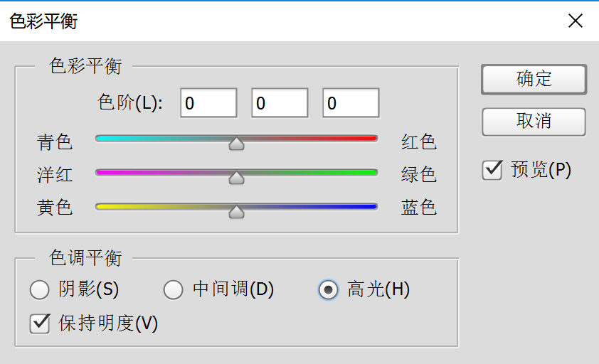The height and width of the screenshot is (364, 599).
Task: Click the magenta end of the 洋红 slider track
Action: 100,172
